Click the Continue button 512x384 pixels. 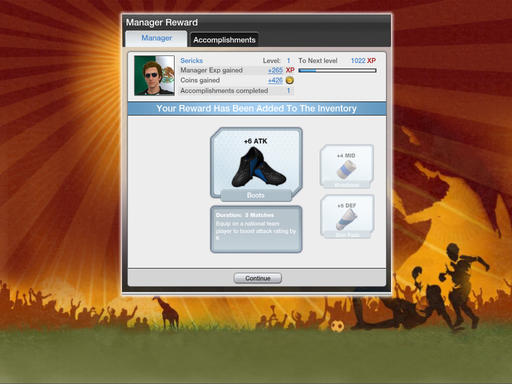[258, 278]
